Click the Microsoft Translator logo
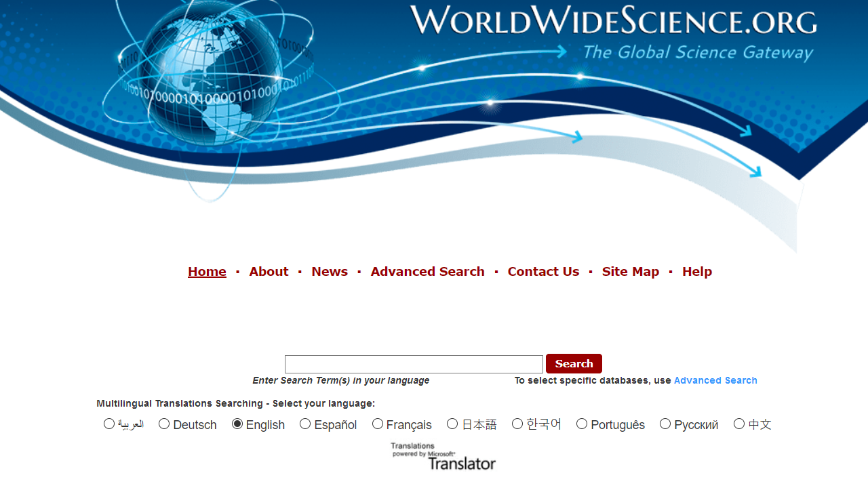 pyautogui.click(x=443, y=456)
